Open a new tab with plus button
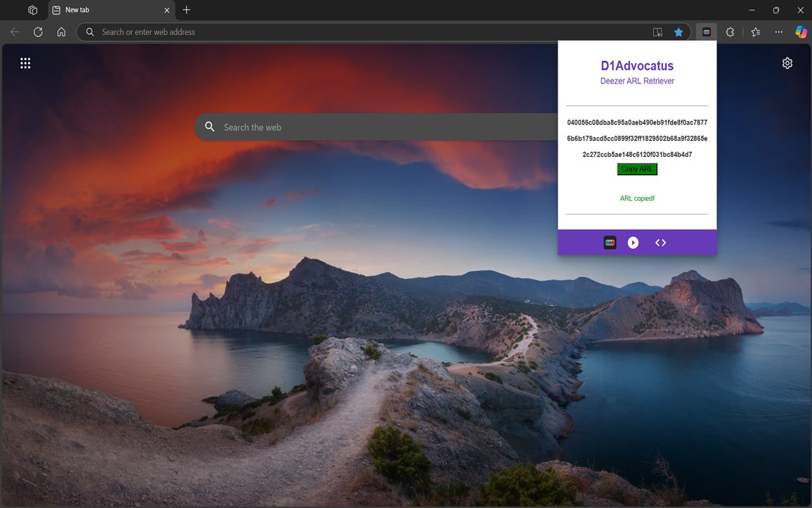 pos(187,10)
